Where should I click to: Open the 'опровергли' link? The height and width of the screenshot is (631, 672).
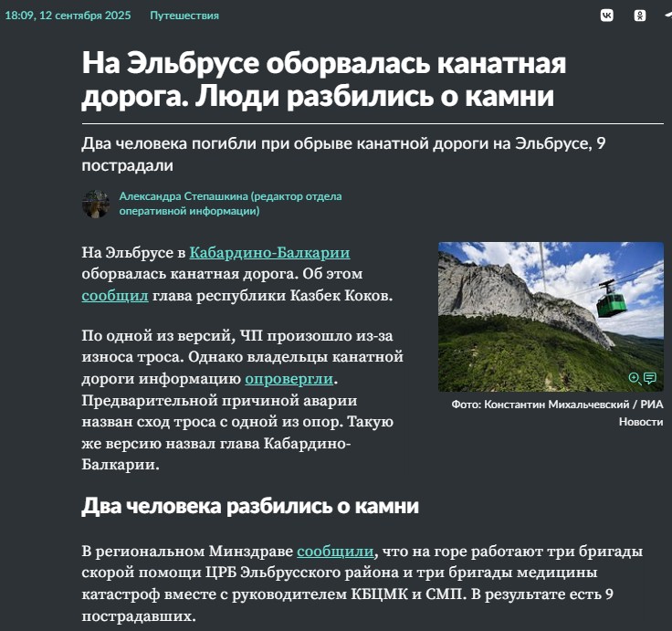289,379
